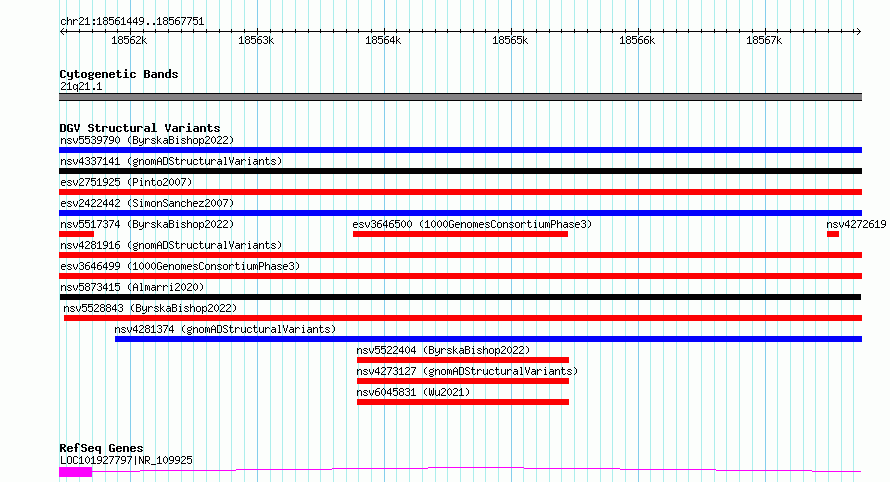
Task: Open esv3646500 (1000GenomesConsortiumPhase3) label
Action: click(472, 224)
